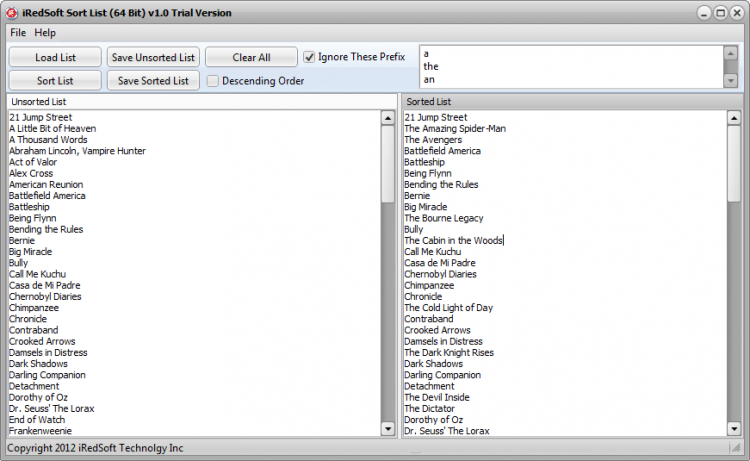Maximize the Sort List window
The image size is (750, 461).
(x=720, y=13)
